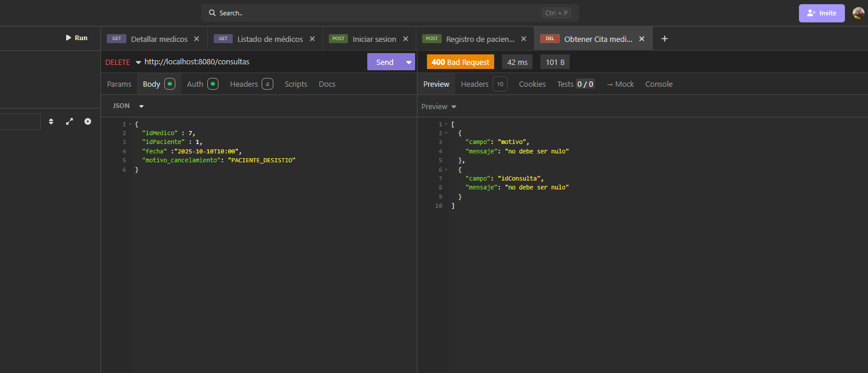Click the 42 ms response time badge
Viewport: 868px width, 373px height.
coord(518,62)
